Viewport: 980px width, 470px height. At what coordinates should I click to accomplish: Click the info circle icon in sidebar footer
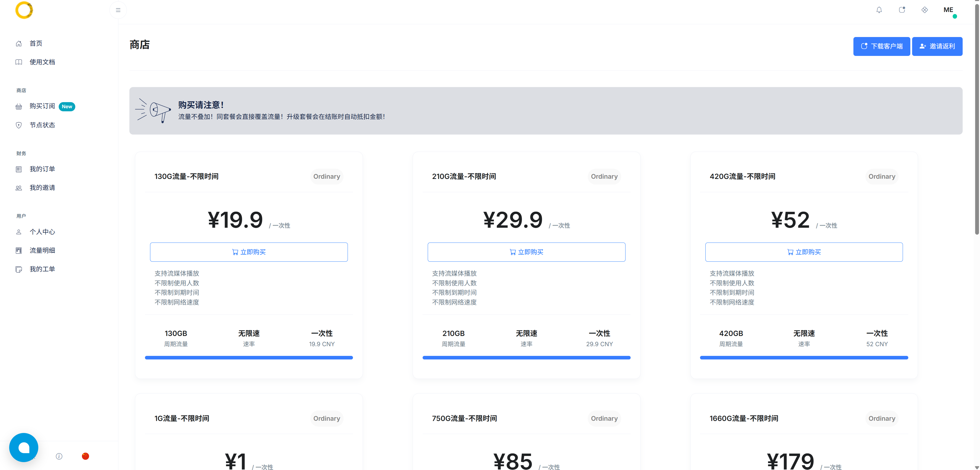59,456
